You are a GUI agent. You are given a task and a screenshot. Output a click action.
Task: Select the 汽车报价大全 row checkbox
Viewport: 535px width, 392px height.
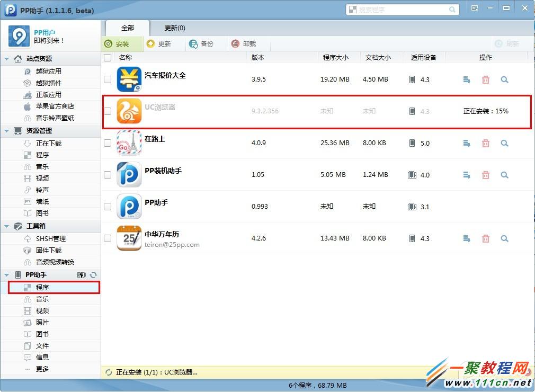(107, 79)
